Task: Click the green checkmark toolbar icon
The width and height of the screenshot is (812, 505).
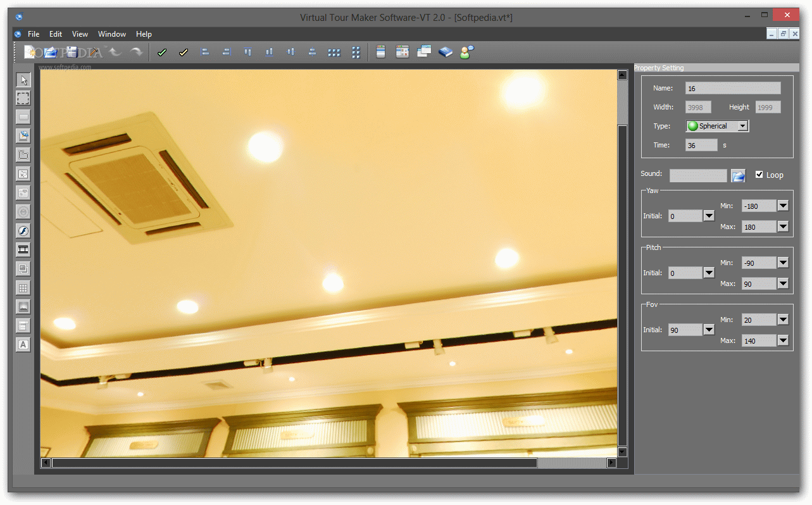Action: (162, 53)
